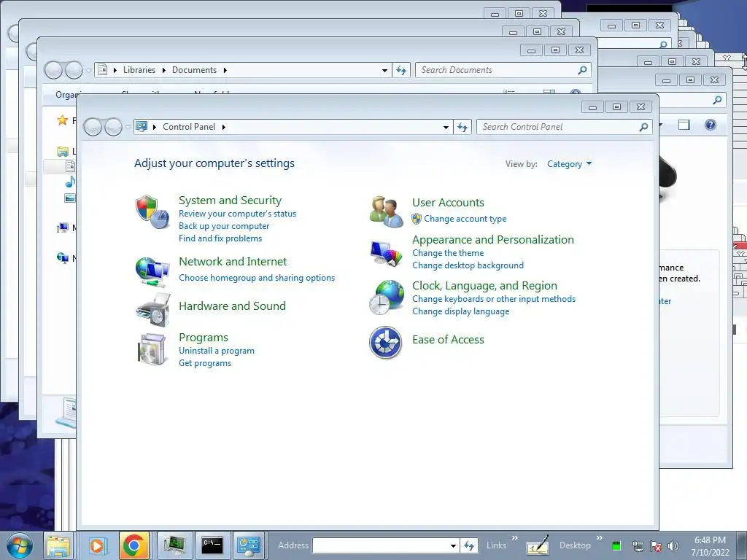747x560 pixels.
Task: Open the Resource Monitor taskbar button
Action: (175, 545)
